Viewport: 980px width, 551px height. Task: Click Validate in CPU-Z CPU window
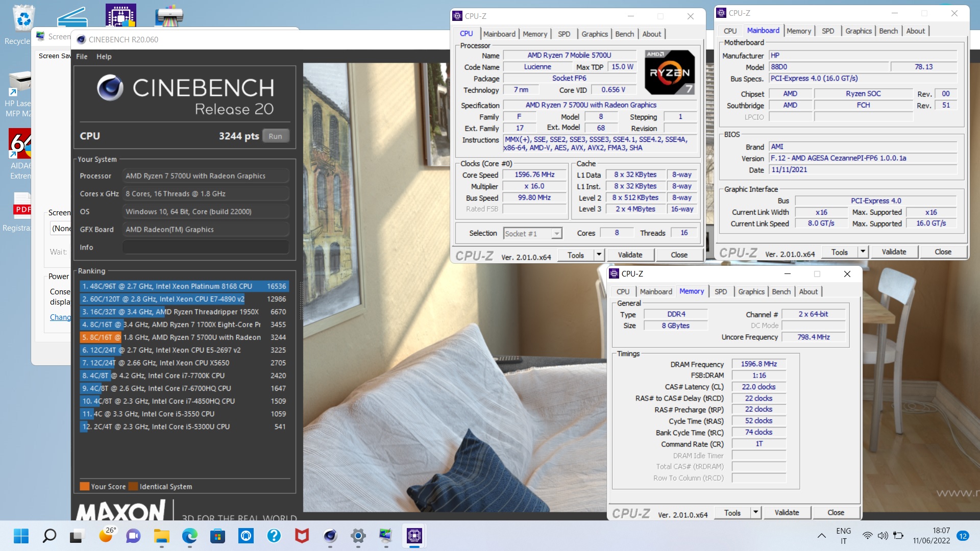(630, 255)
